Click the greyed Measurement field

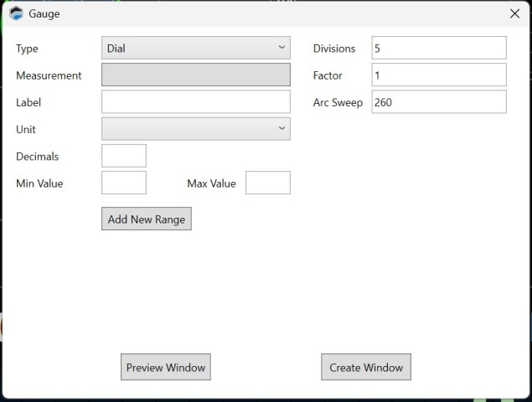point(196,75)
